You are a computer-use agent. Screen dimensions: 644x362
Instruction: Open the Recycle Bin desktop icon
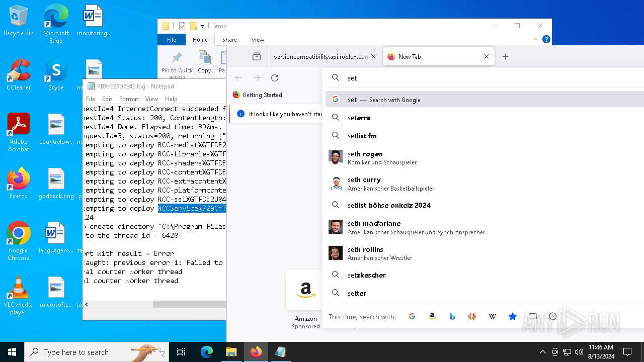19,21
